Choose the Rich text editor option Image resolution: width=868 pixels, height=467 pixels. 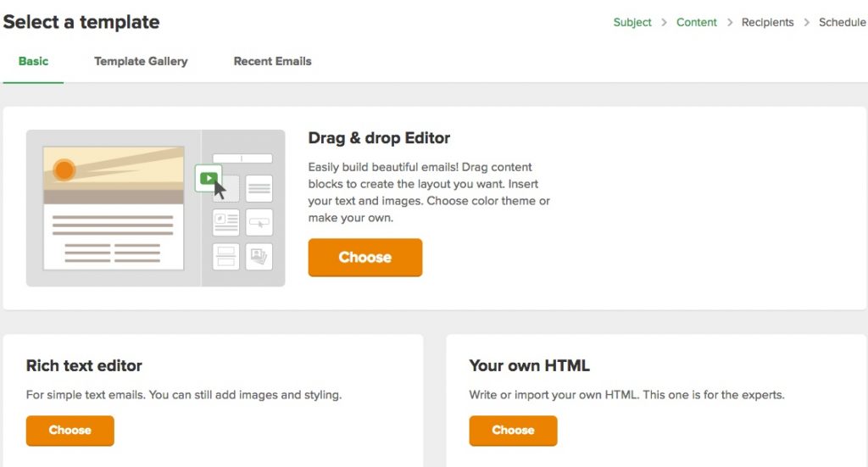click(70, 431)
